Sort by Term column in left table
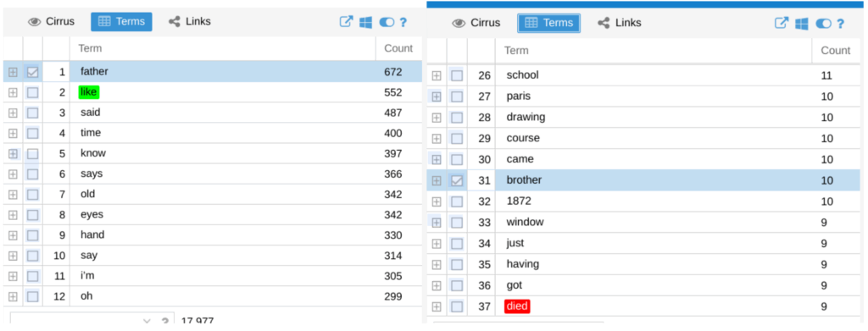This screenshot has height=331, width=868. tap(223, 48)
